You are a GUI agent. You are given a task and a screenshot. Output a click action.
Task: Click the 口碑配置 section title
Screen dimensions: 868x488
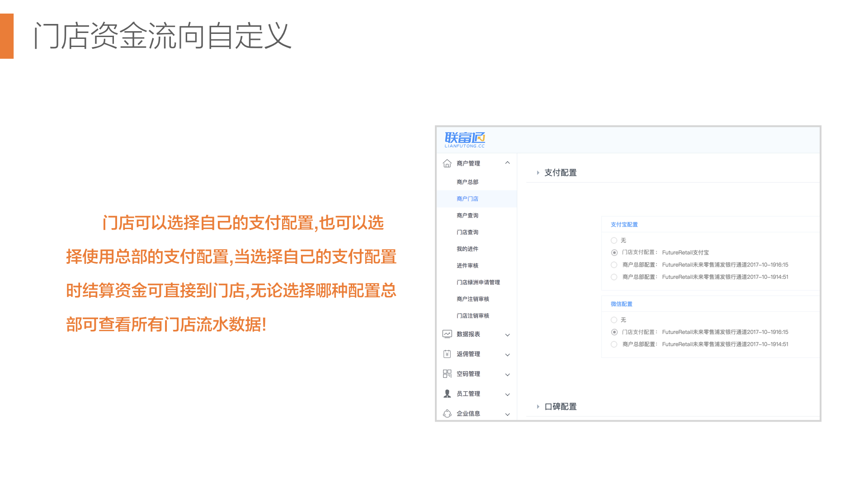point(561,407)
